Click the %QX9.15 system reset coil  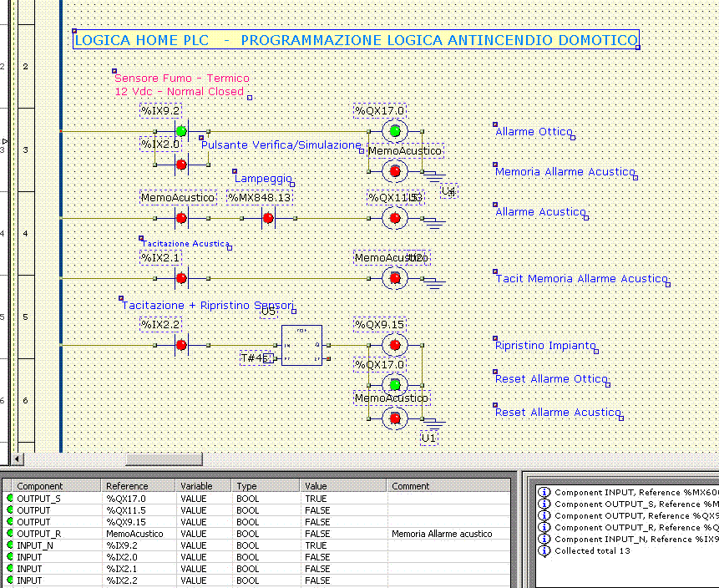click(x=394, y=345)
